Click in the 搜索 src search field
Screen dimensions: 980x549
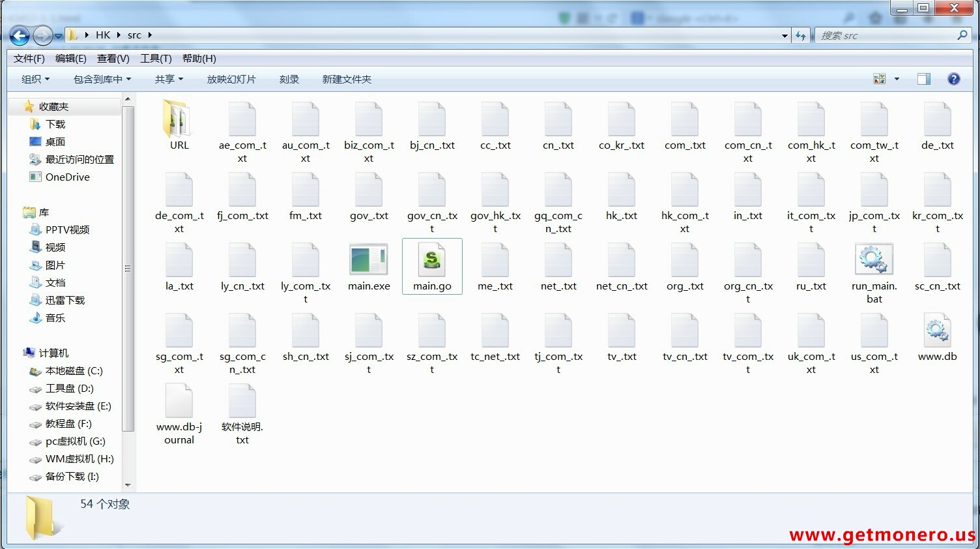(886, 35)
